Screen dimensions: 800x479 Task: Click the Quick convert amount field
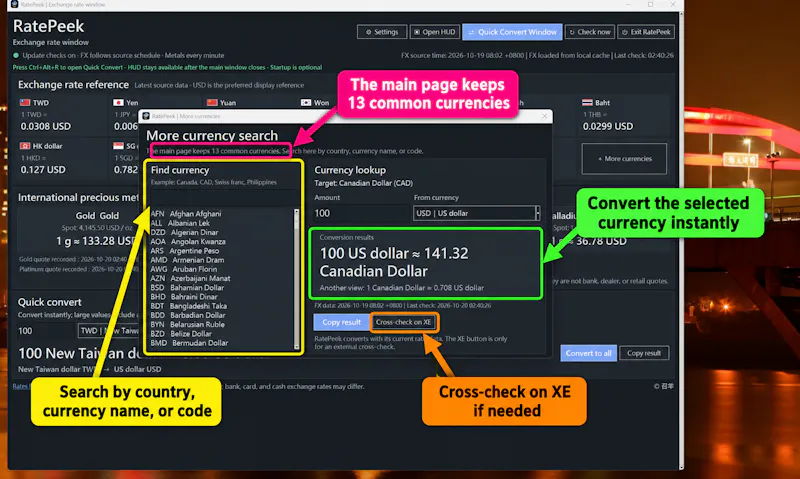46,331
